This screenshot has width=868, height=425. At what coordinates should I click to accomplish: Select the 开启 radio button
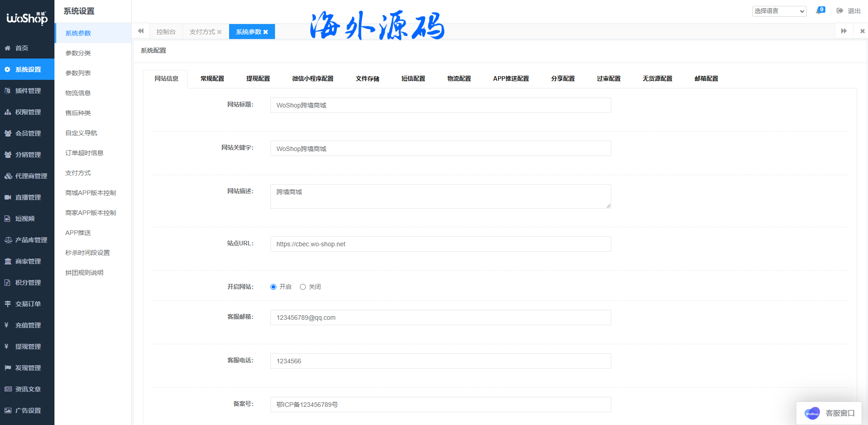[273, 287]
